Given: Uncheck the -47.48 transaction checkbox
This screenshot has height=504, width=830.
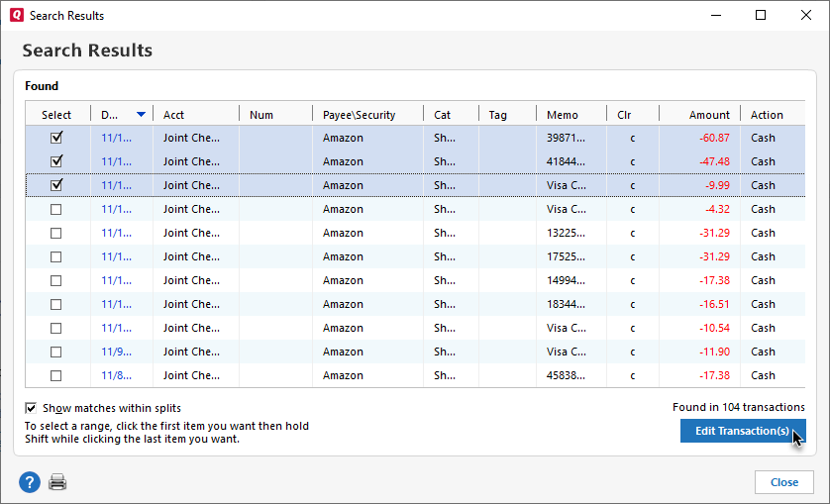Looking at the screenshot, I should (x=56, y=161).
